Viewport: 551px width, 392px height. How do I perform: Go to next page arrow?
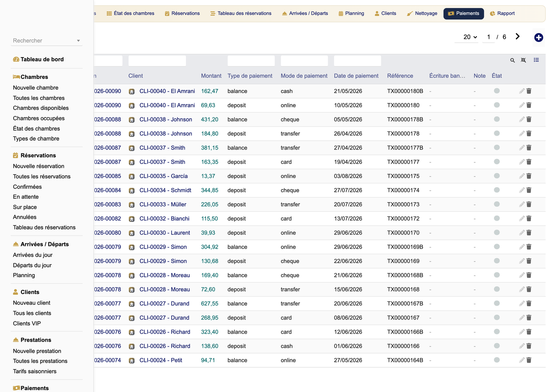click(x=517, y=37)
